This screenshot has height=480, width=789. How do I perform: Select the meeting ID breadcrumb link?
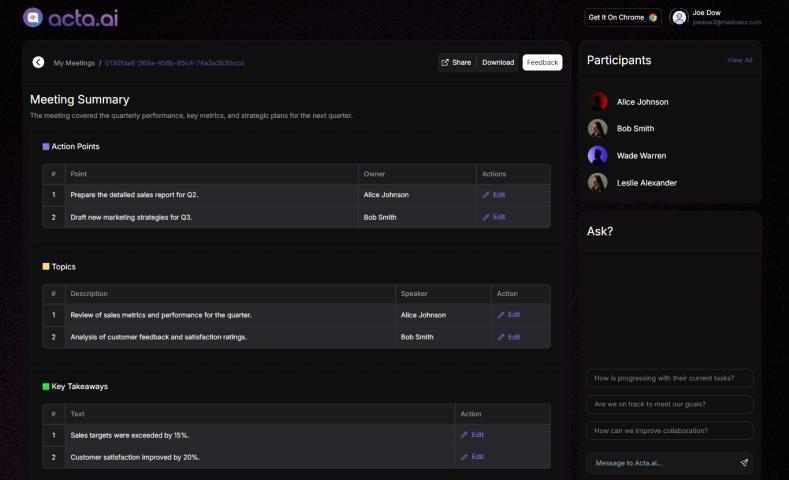(174, 63)
